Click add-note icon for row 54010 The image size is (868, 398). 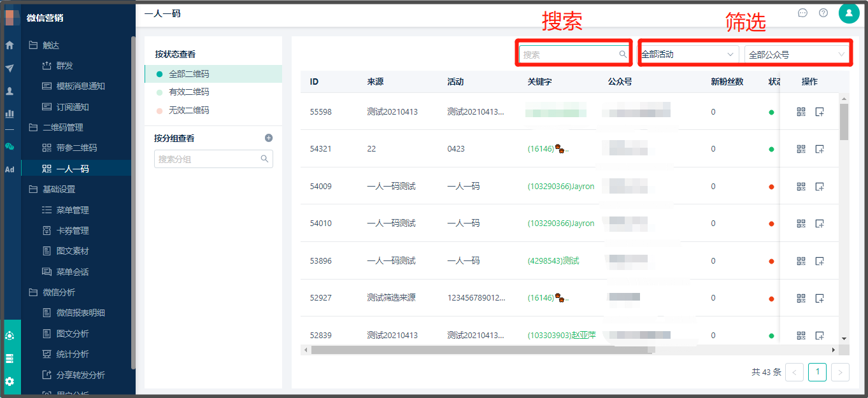820,224
